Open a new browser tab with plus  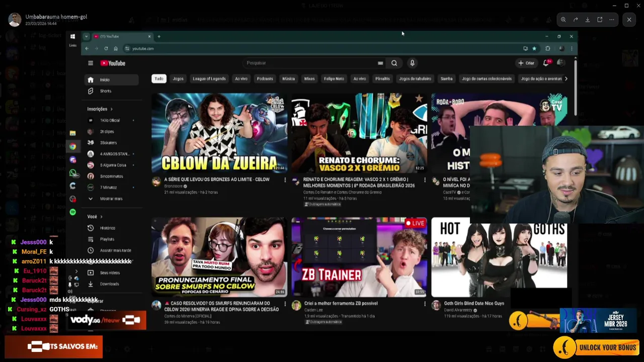(158, 36)
